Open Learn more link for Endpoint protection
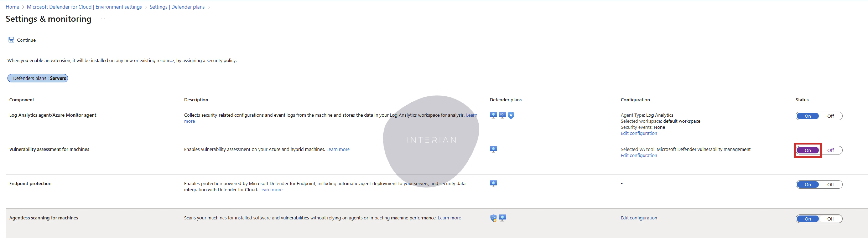This screenshot has height=238, width=868. click(x=271, y=190)
